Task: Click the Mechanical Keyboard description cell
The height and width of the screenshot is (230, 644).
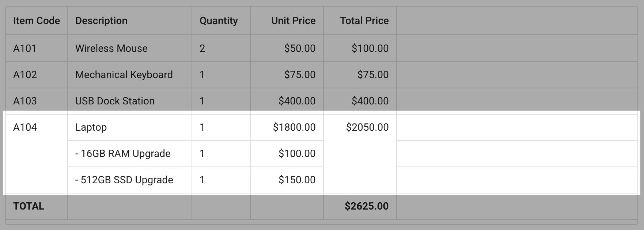Action: click(x=124, y=75)
